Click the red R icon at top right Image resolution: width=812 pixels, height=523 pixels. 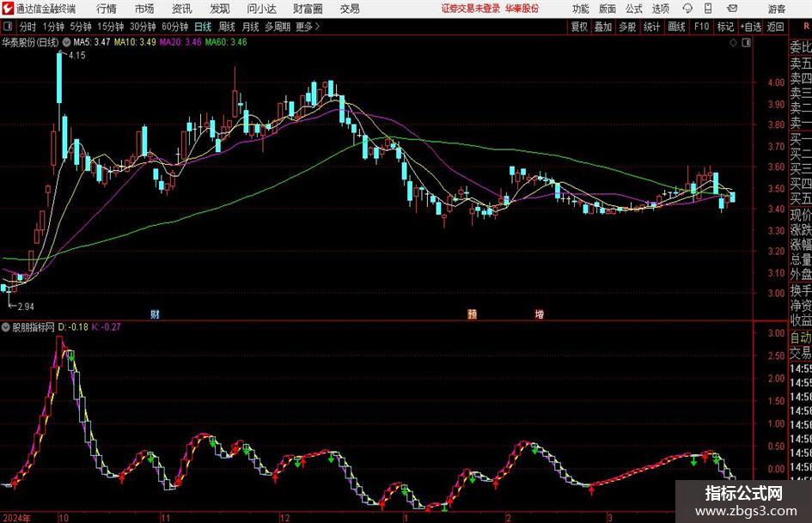pyautogui.click(x=806, y=27)
